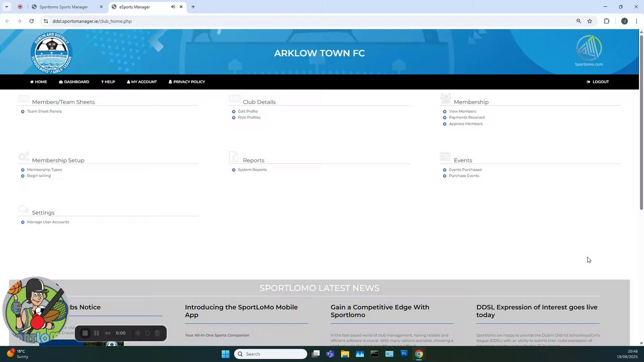644x362 pixels.
Task: Open the Manage User Accounts link
Action: 48,222
